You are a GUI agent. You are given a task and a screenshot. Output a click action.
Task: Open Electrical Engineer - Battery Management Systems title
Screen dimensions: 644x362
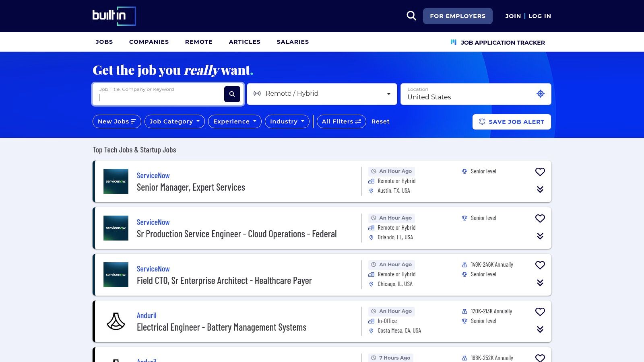pyautogui.click(x=222, y=327)
